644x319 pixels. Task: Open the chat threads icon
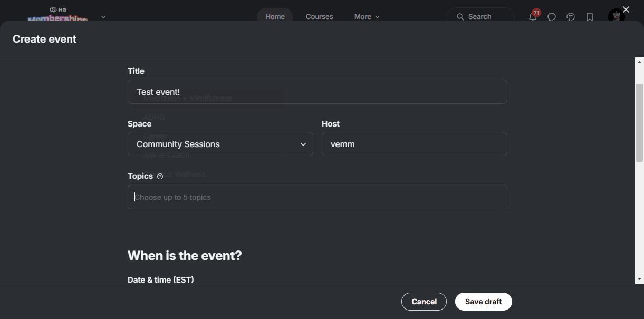point(571,17)
